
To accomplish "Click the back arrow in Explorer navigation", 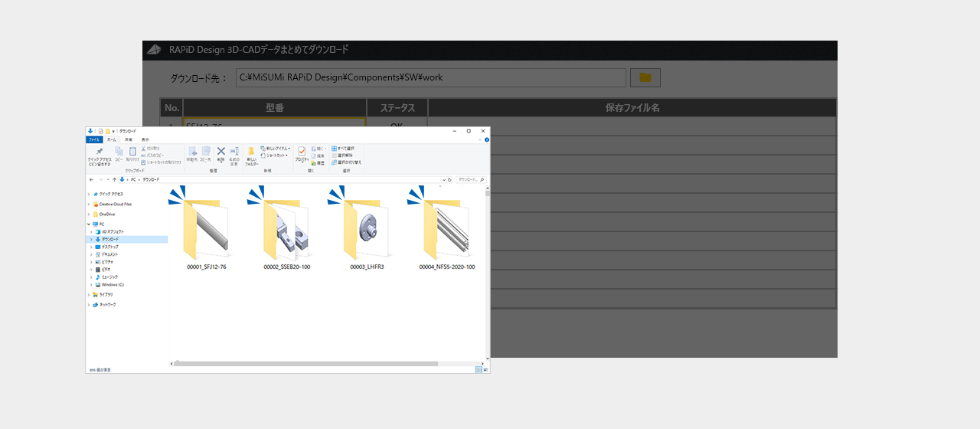I will pyautogui.click(x=92, y=179).
